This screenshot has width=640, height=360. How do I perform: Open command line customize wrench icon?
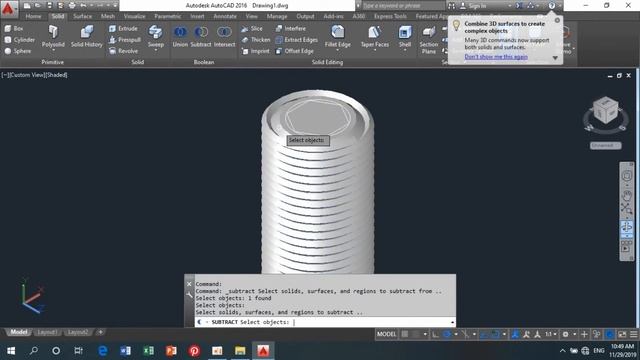189,295
